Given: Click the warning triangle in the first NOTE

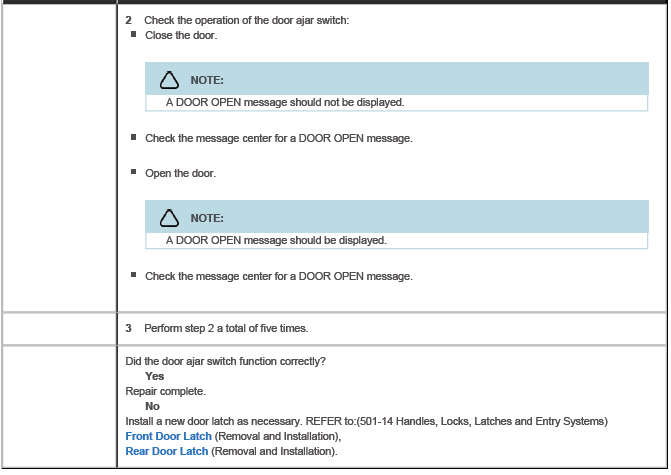Looking at the screenshot, I should (170, 80).
